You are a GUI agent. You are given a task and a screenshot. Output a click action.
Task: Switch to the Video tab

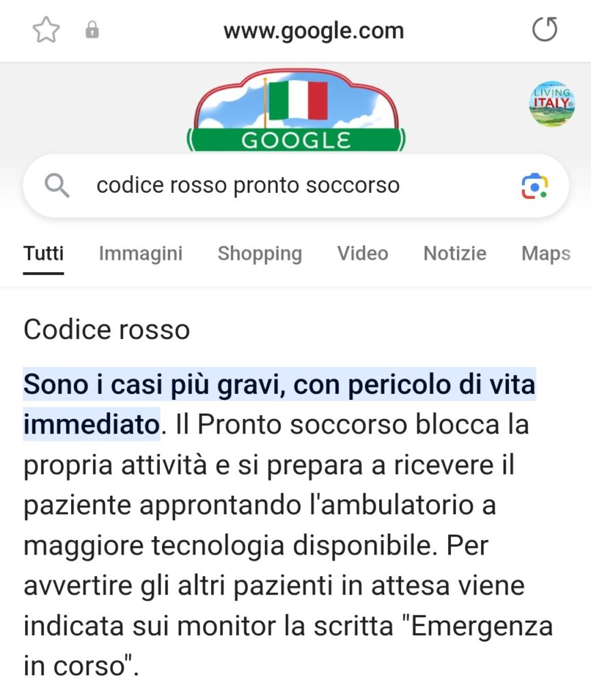[x=363, y=254]
